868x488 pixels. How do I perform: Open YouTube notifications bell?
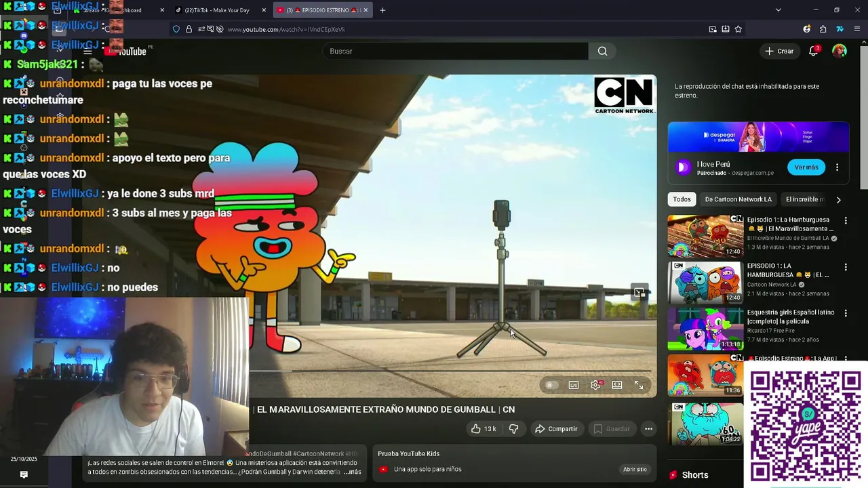pos(814,51)
